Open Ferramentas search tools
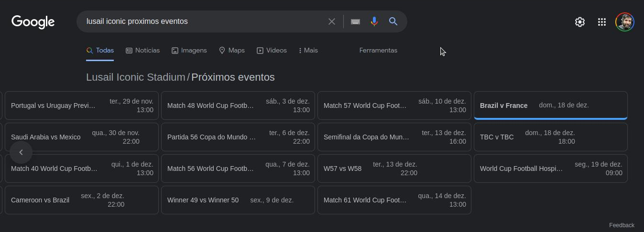Viewport: 644px width, 232px height. (x=378, y=51)
